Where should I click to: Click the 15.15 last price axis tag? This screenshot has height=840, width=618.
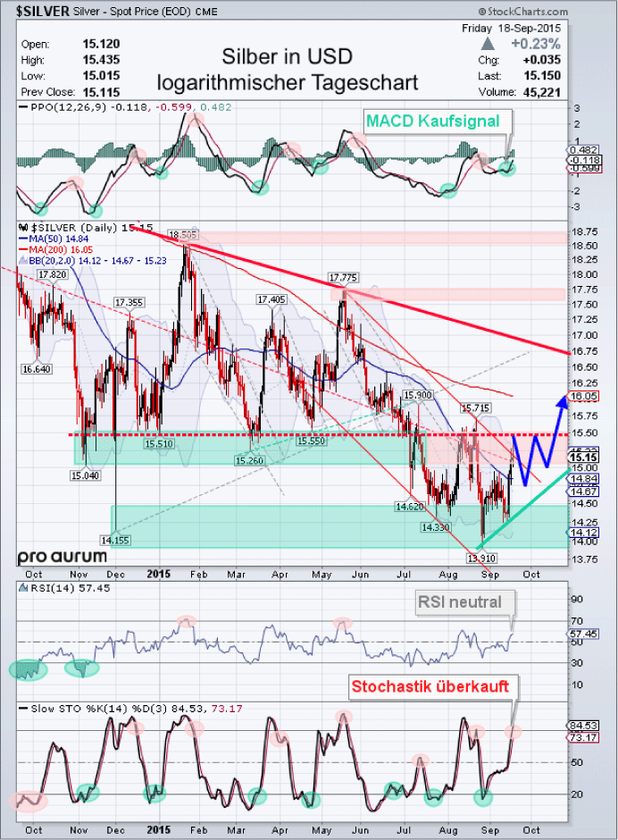[x=588, y=458]
